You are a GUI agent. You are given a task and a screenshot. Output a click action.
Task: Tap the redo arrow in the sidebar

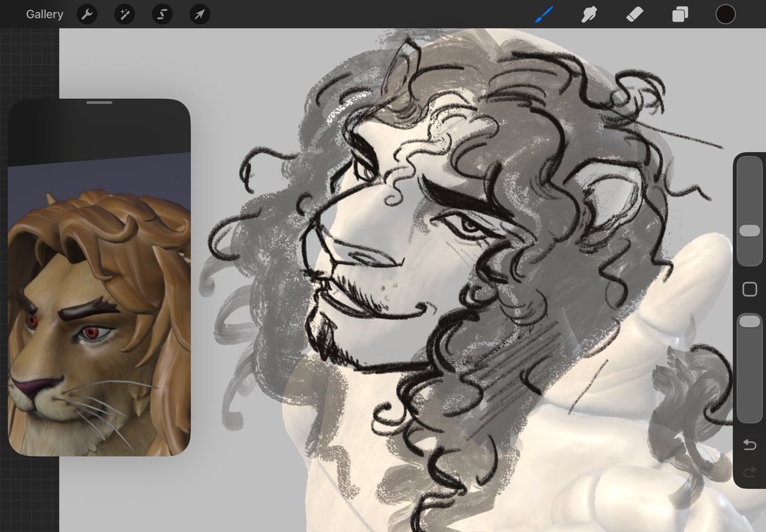click(x=749, y=473)
